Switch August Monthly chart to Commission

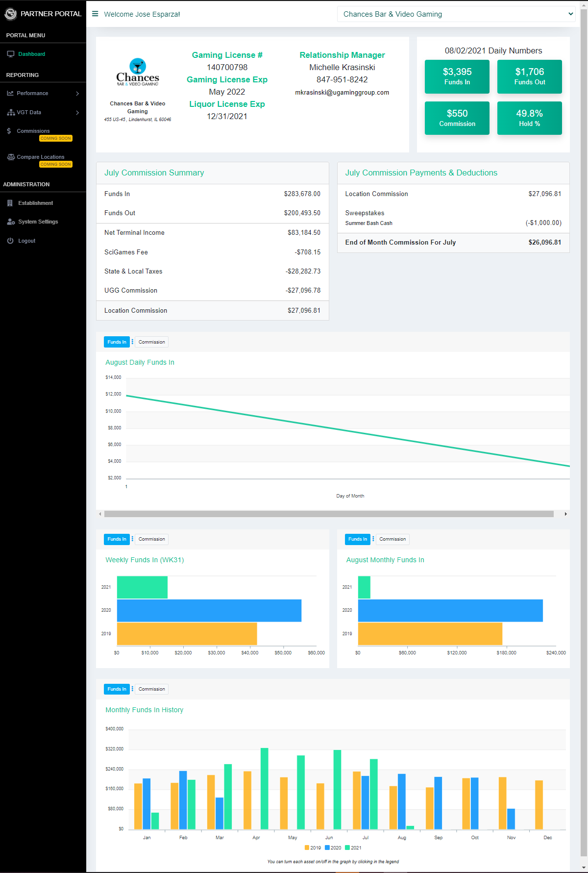(392, 539)
